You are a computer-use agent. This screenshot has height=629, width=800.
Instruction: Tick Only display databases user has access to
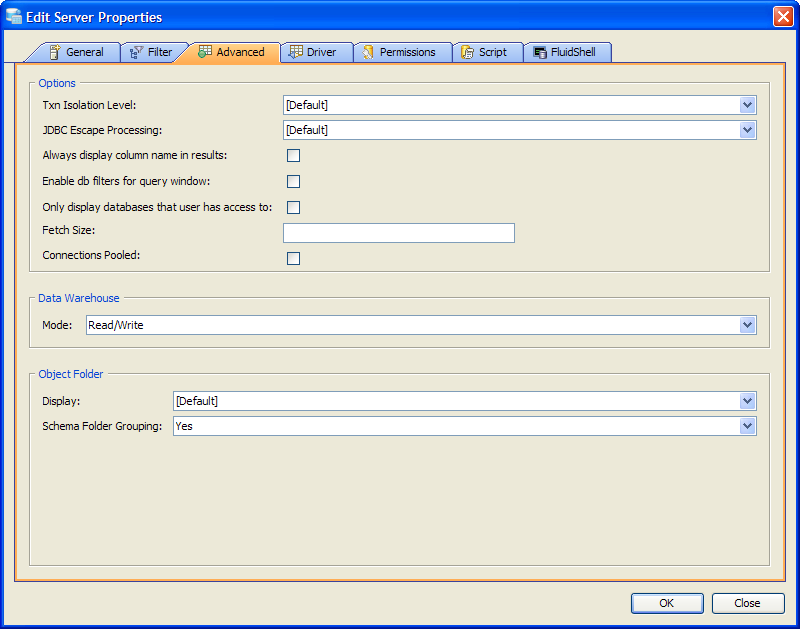click(293, 208)
